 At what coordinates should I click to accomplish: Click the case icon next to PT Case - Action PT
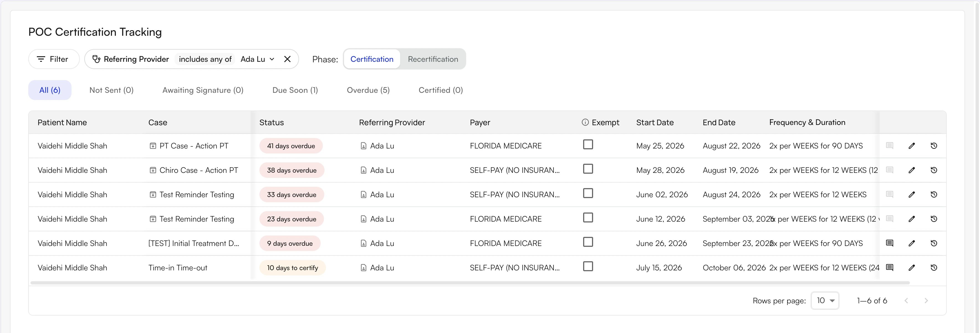[x=152, y=146]
